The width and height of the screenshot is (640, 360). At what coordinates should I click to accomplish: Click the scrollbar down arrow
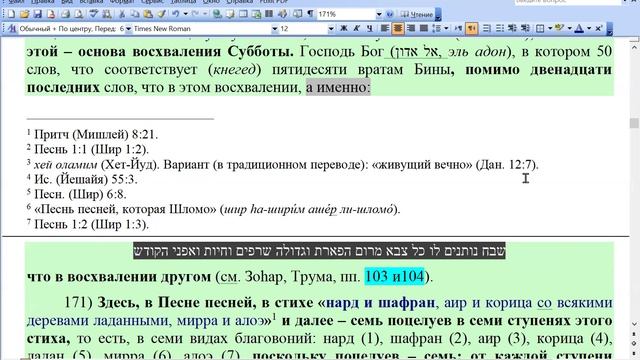point(634,324)
